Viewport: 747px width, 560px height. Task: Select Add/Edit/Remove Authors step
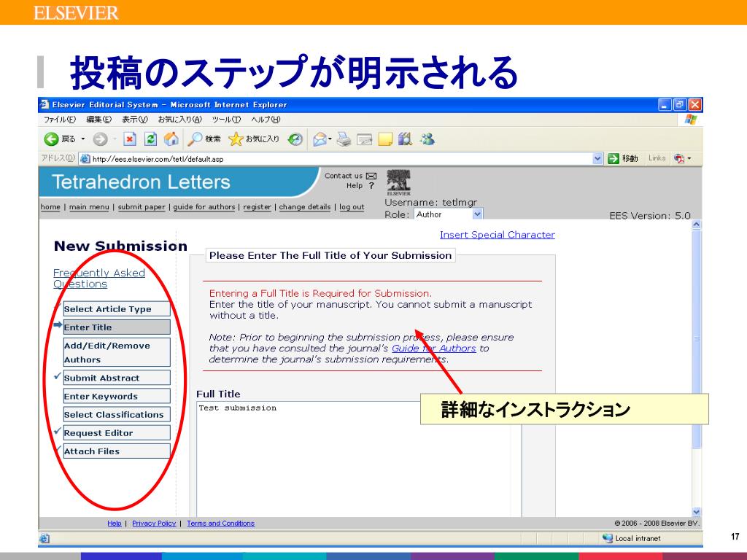coord(117,352)
